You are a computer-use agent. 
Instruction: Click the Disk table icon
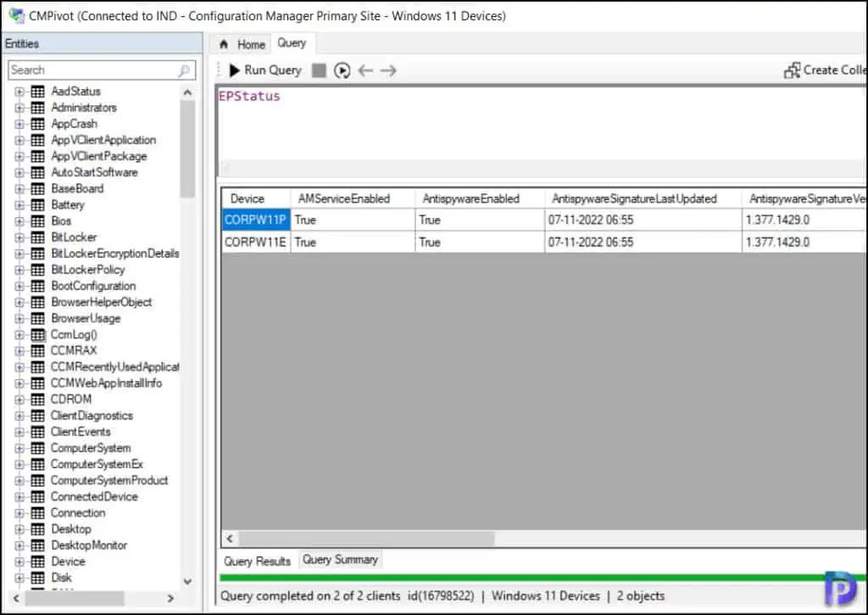point(37,578)
